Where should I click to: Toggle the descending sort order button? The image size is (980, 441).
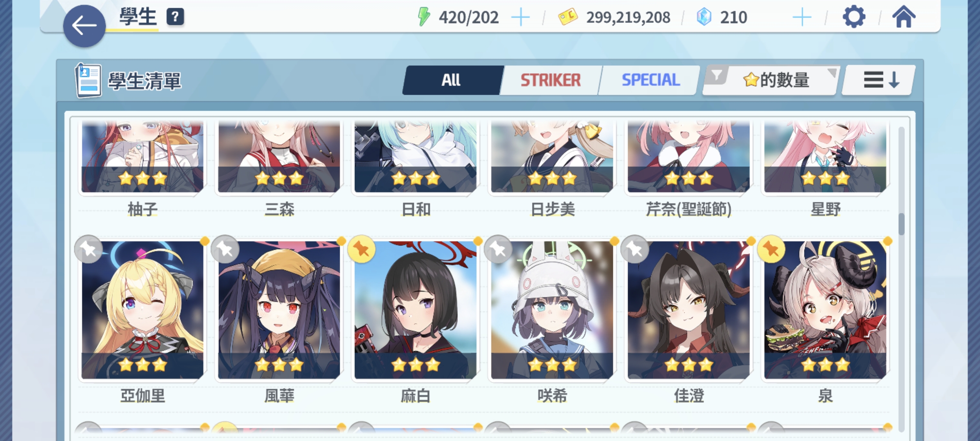(x=879, y=80)
